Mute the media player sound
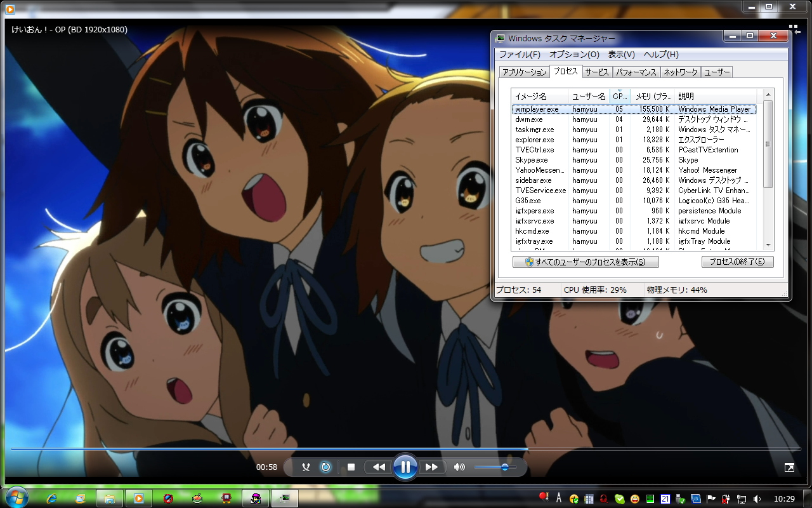 pos(459,467)
